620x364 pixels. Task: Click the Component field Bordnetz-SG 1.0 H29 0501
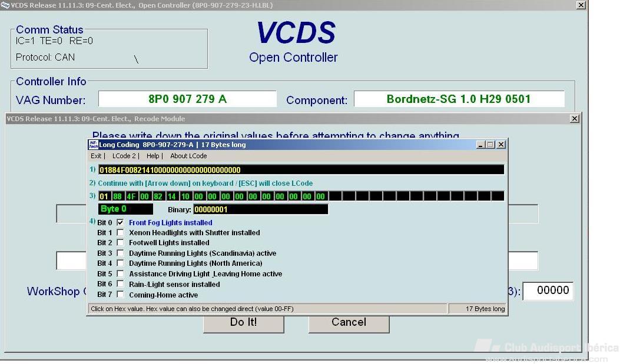[x=459, y=99]
